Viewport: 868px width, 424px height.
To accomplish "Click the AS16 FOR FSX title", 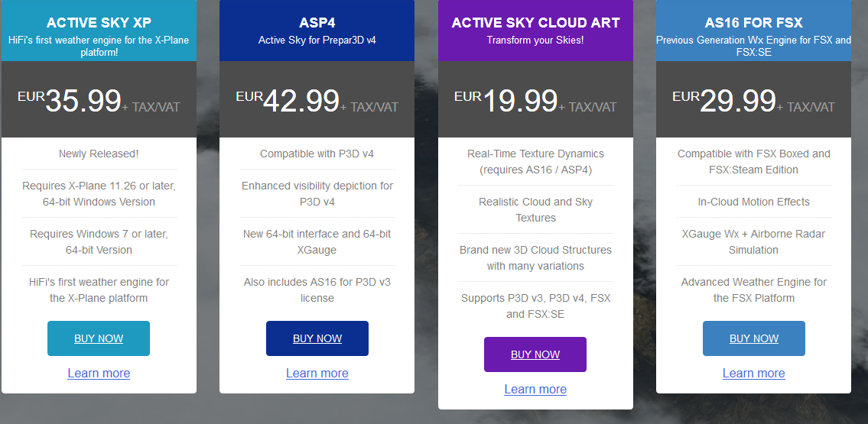I will click(x=754, y=23).
